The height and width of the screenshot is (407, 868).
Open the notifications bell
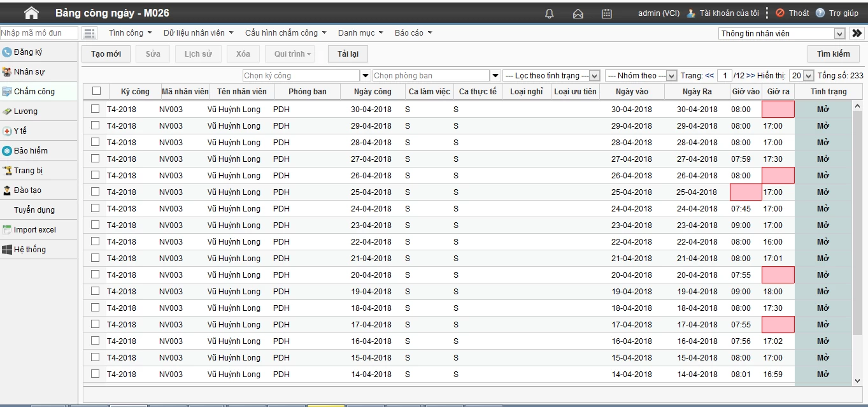pyautogui.click(x=550, y=13)
